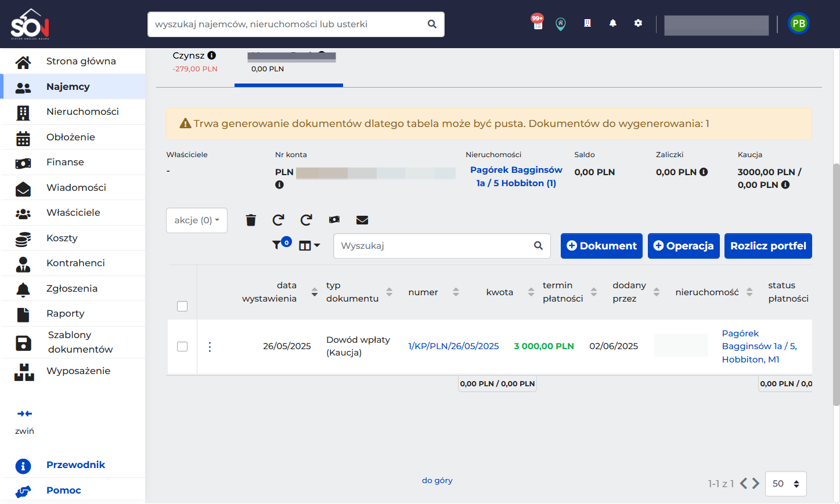Open the building icon in the top bar
840x504 pixels.
pyautogui.click(x=587, y=23)
